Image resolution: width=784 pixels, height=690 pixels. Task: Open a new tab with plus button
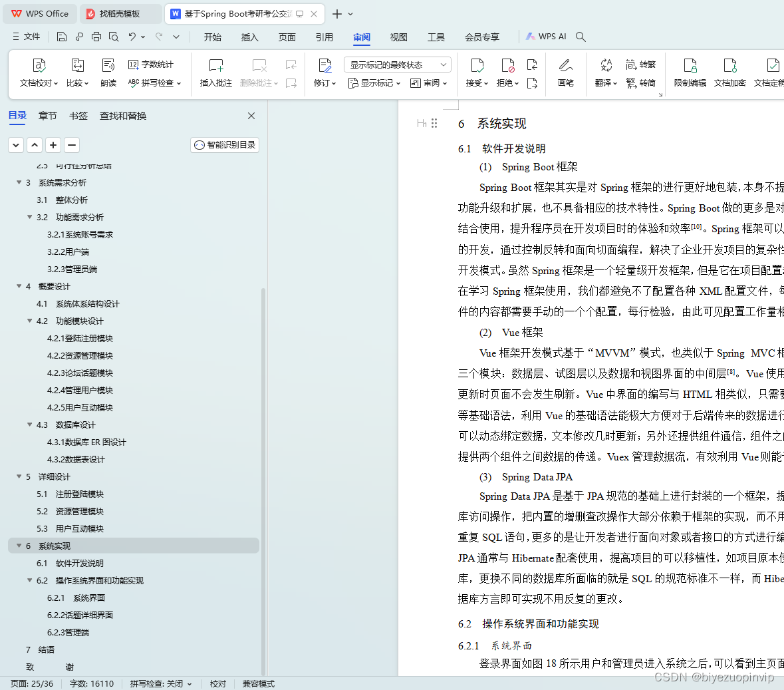tap(337, 14)
